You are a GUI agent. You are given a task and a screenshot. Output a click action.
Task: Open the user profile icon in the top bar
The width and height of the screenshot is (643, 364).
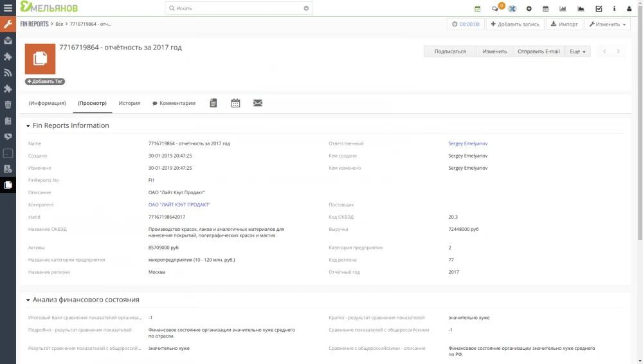(630, 8)
